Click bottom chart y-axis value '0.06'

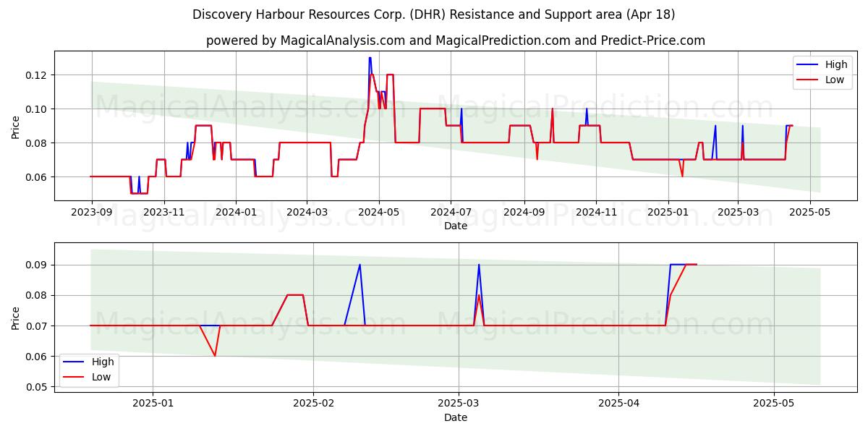pos(37,357)
